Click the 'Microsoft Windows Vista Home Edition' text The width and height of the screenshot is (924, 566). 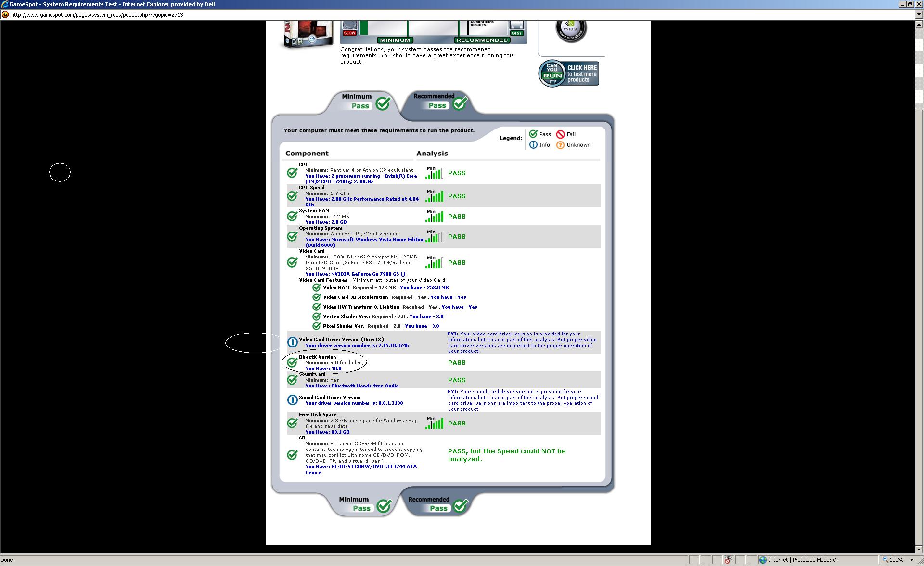point(378,240)
